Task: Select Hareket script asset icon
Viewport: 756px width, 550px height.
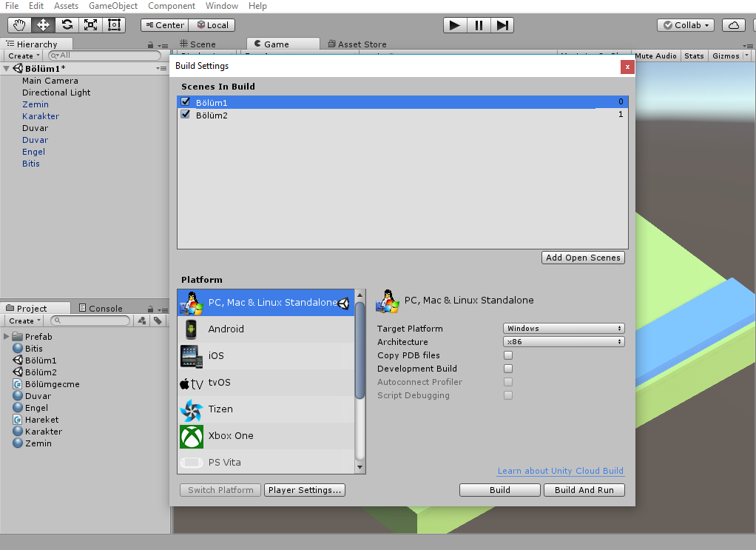Action: tap(17, 420)
